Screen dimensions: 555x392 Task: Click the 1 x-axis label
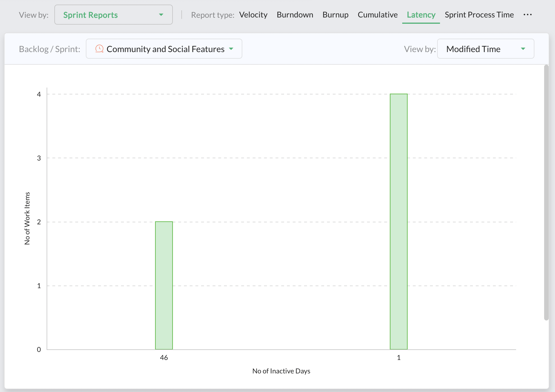pyautogui.click(x=399, y=358)
